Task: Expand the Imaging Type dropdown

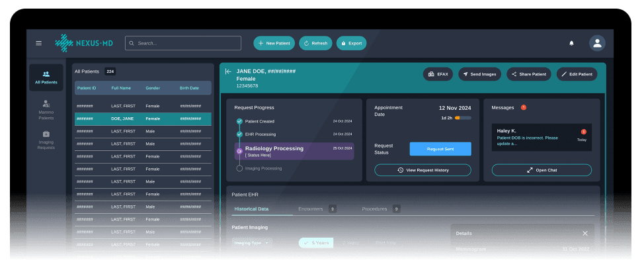Action: point(252,243)
